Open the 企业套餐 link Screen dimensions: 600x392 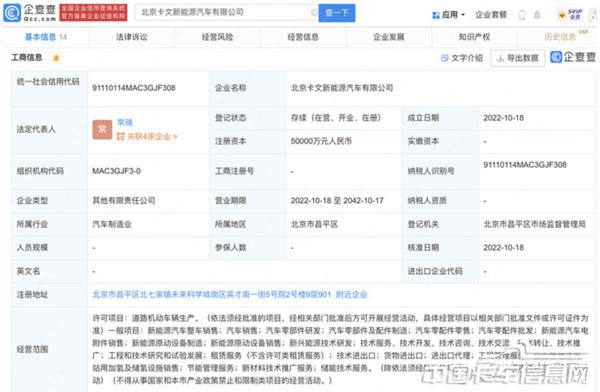click(491, 15)
